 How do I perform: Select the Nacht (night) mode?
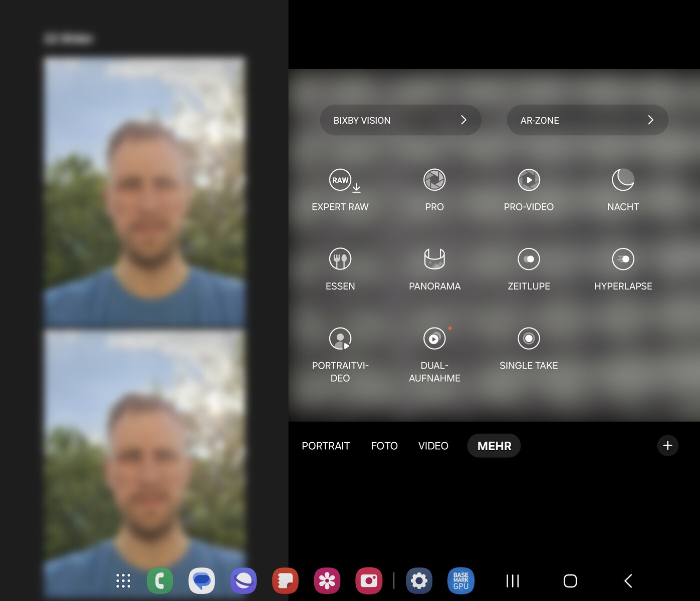pos(623,190)
